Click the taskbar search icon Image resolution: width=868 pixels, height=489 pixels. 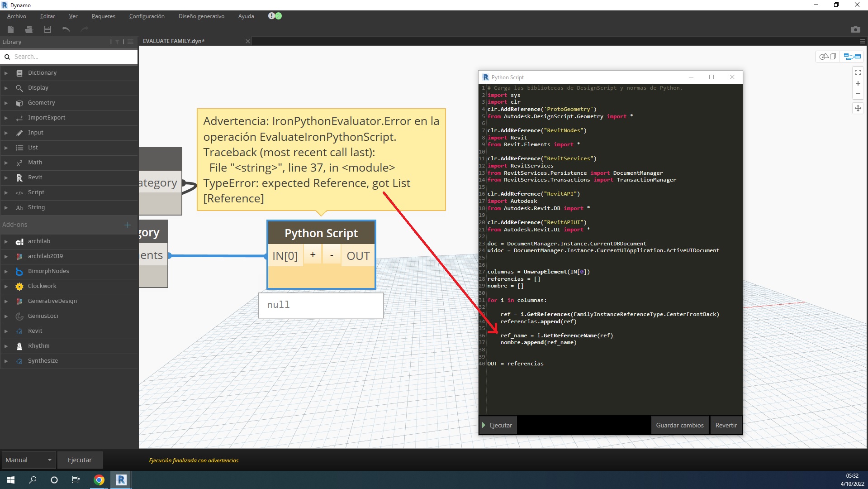(33, 480)
